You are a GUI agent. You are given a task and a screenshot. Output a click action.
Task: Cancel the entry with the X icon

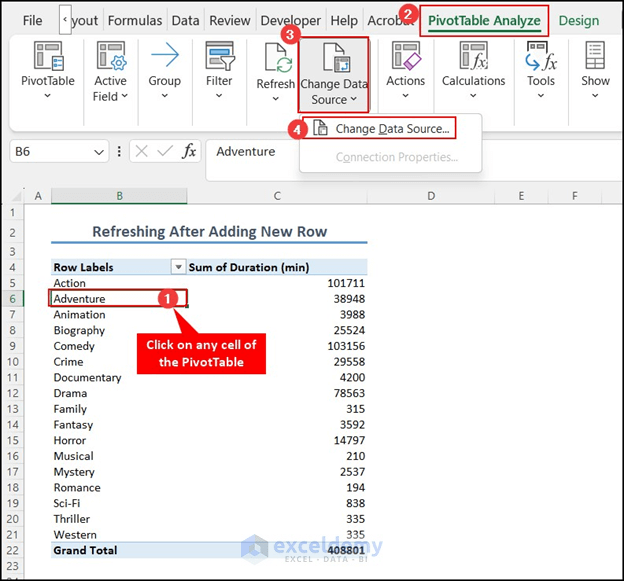[x=141, y=151]
